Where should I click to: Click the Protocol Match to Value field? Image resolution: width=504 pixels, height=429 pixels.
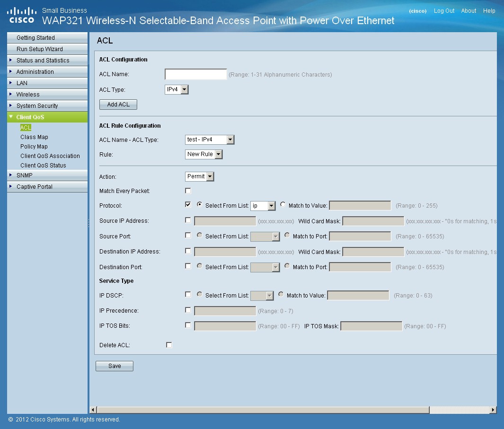360,206
